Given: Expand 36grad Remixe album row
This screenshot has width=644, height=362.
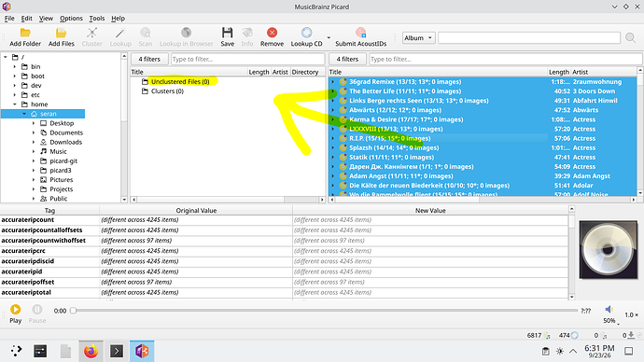Looking at the screenshot, I should click(x=333, y=82).
